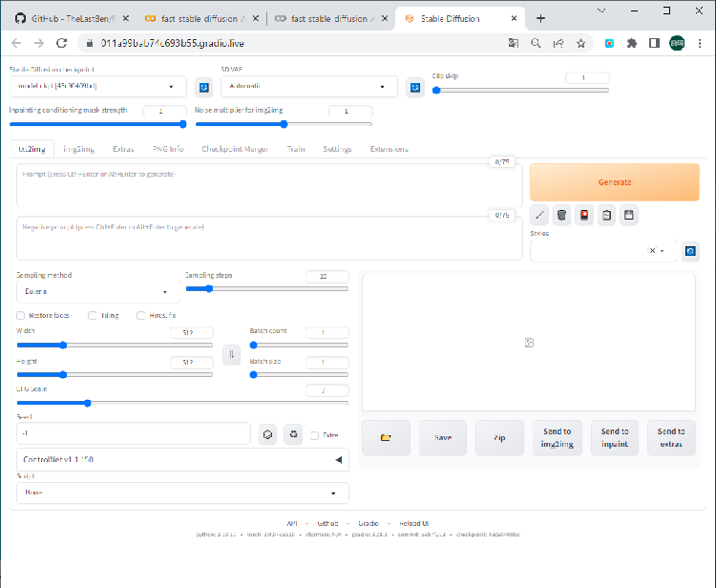This screenshot has width=716, height=588.
Task: Open the Chrome profile avatar
Action: (677, 43)
